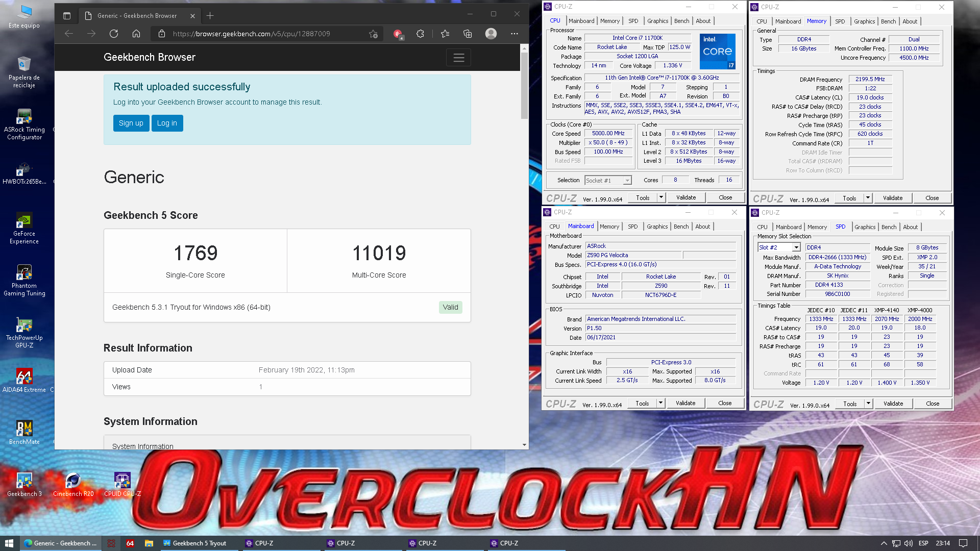Open Este equipo desktop icon

tap(24, 16)
